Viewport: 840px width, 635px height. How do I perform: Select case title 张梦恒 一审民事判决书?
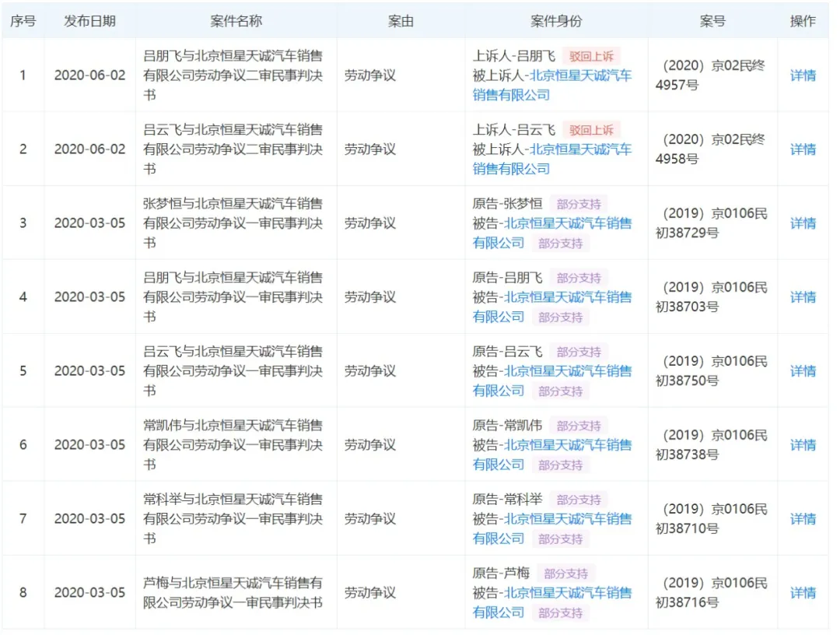click(233, 223)
